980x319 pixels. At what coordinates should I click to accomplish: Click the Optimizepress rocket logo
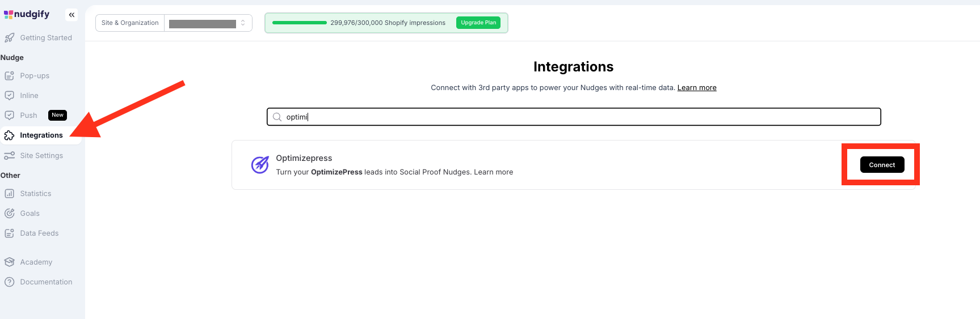point(260,165)
